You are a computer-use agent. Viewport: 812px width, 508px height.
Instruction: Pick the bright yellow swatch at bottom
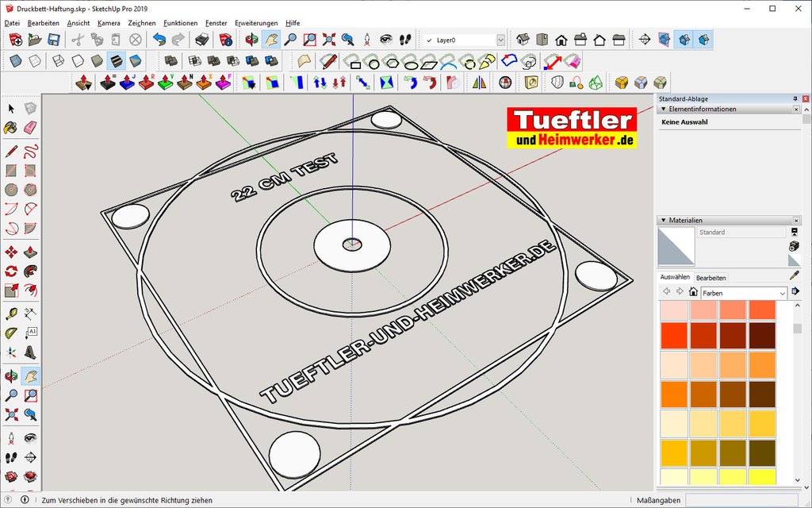[x=762, y=477]
